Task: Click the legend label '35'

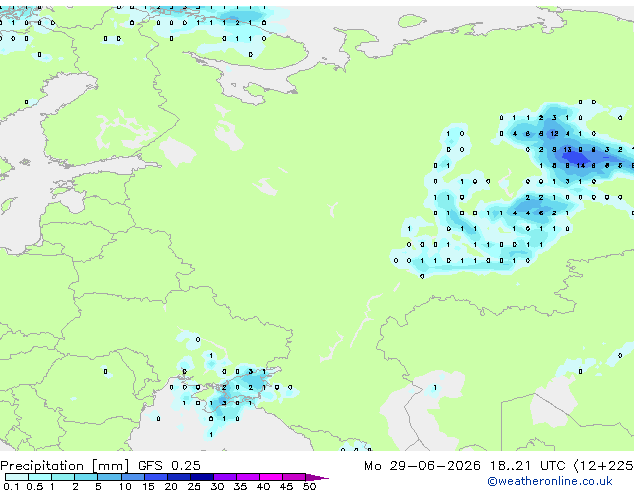Action: [x=240, y=486]
